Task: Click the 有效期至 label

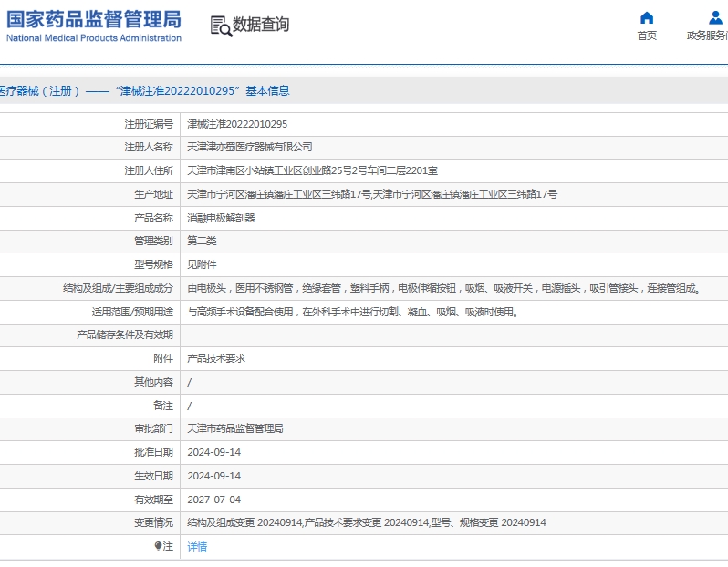Action: (x=153, y=500)
